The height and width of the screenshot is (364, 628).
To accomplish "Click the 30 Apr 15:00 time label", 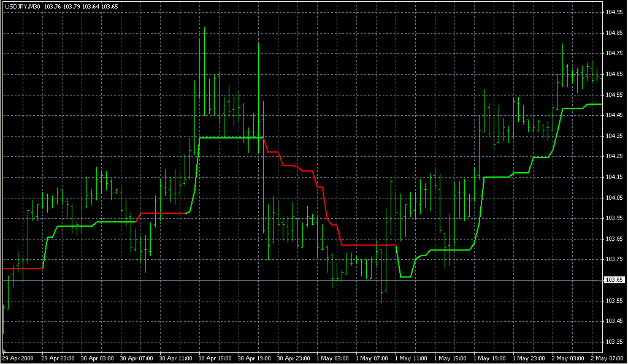I will 214,358.
